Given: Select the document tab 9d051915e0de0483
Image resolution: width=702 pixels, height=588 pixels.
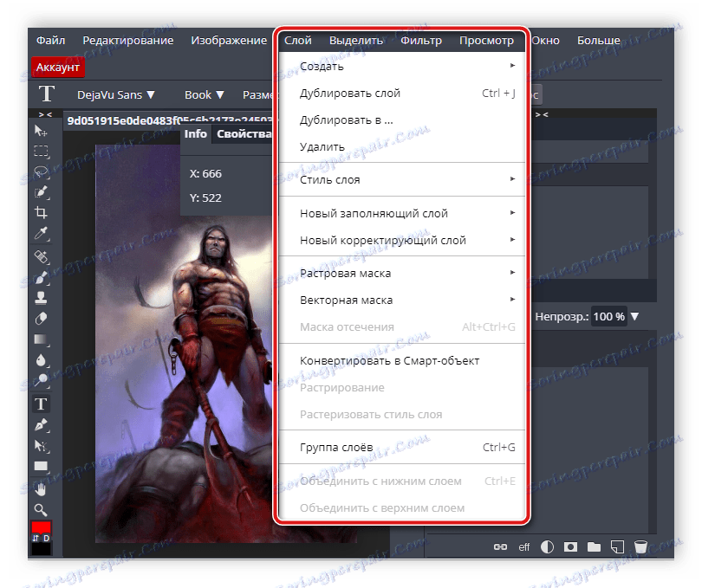Looking at the screenshot, I should [x=169, y=121].
